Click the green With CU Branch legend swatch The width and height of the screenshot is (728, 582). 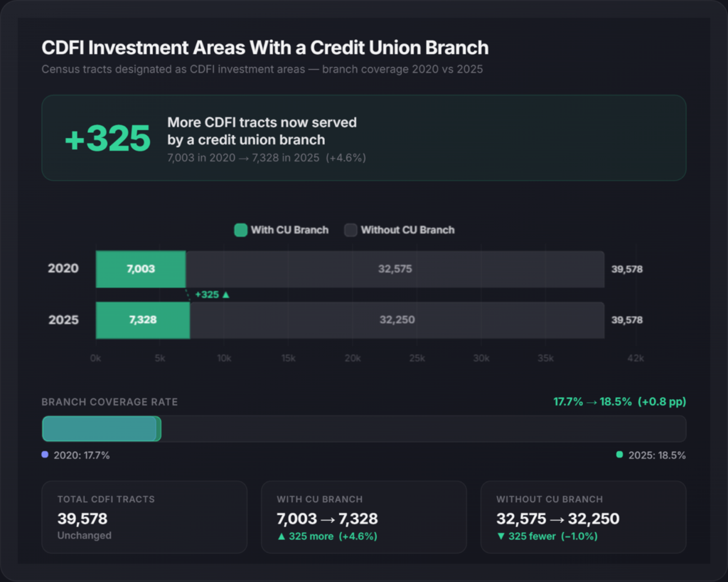241,230
